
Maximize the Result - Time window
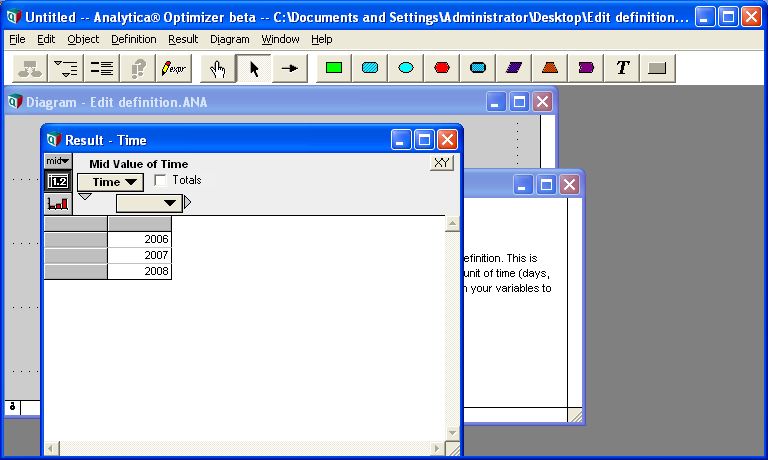pyautogui.click(x=424, y=140)
